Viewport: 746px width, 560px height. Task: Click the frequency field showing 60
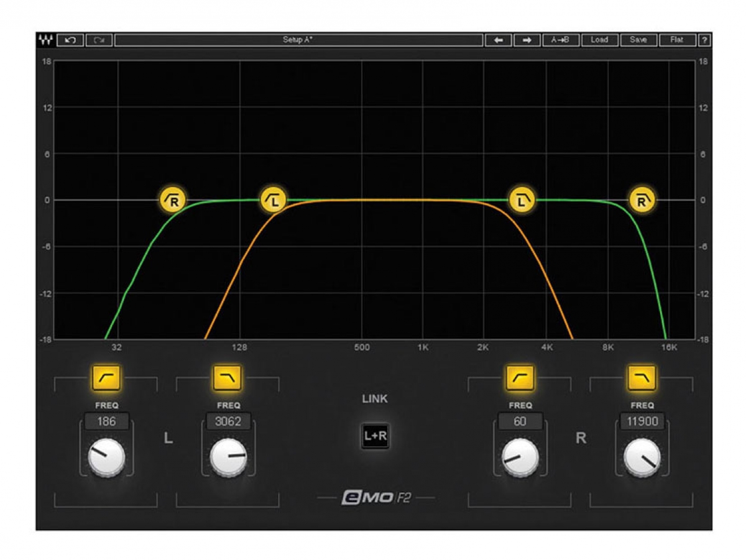520,421
